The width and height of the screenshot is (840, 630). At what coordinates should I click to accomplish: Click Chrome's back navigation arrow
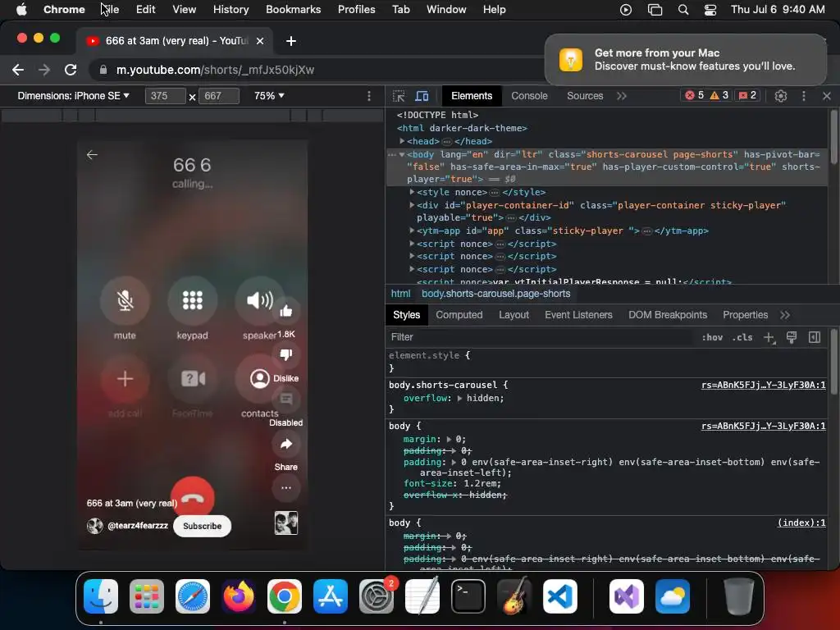pos(18,70)
